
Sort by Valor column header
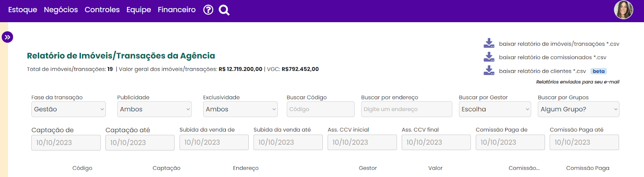[435, 168]
